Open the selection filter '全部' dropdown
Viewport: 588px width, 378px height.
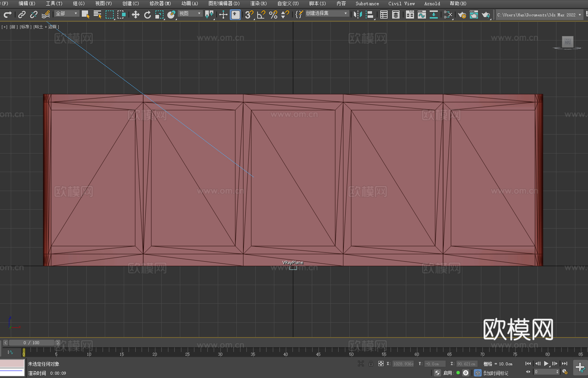67,13
